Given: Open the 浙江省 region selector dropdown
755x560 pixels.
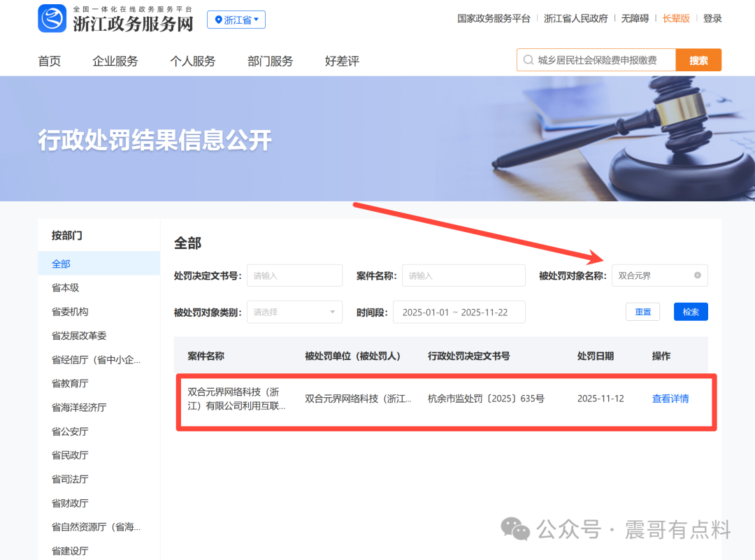Looking at the screenshot, I should coord(236,20).
